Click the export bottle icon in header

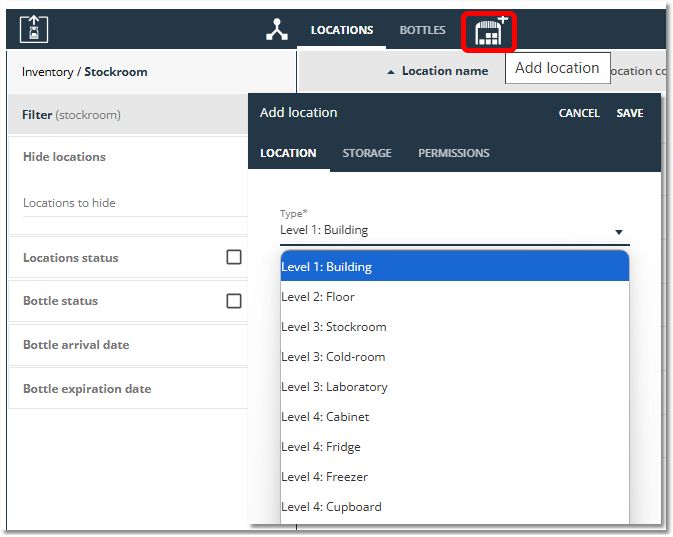click(34, 30)
